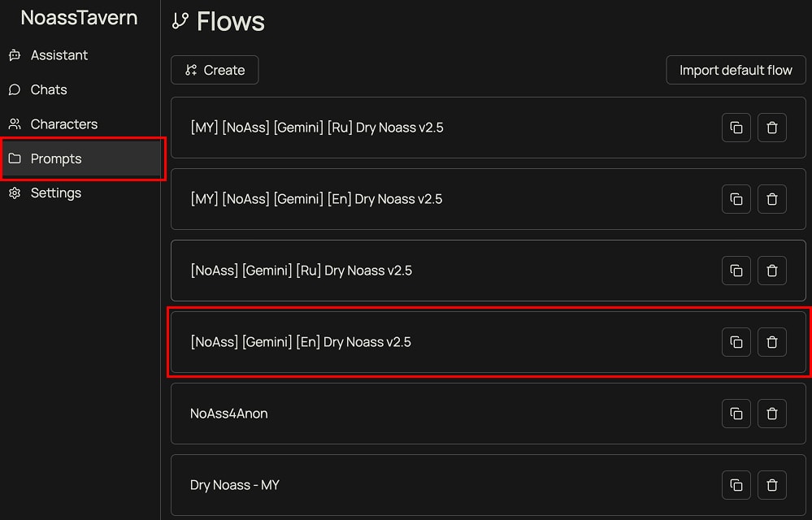Open the Characters page
Screen dimensions: 812x520
point(63,124)
